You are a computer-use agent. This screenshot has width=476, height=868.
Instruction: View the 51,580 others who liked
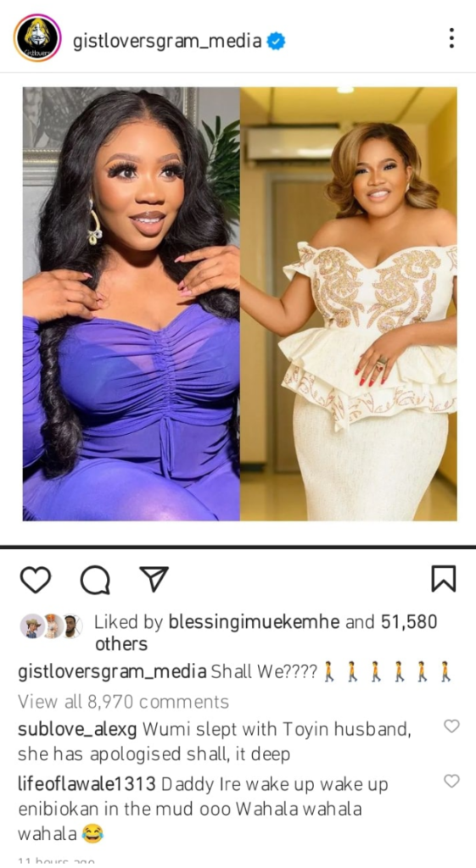[266, 632]
